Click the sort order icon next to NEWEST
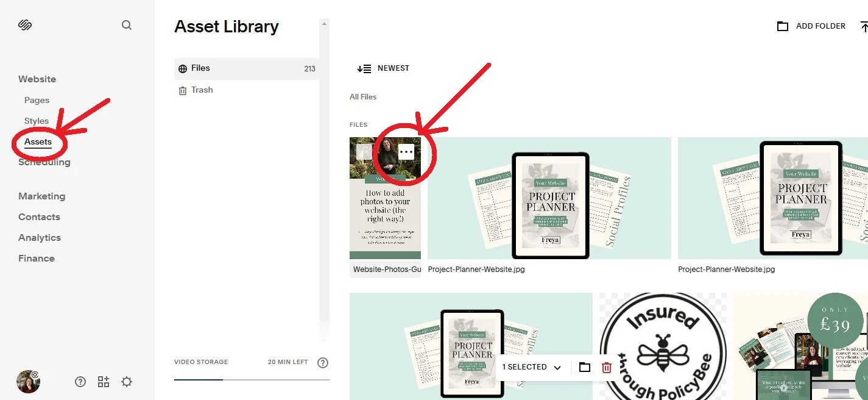Image resolution: width=868 pixels, height=400 pixels. click(x=364, y=68)
